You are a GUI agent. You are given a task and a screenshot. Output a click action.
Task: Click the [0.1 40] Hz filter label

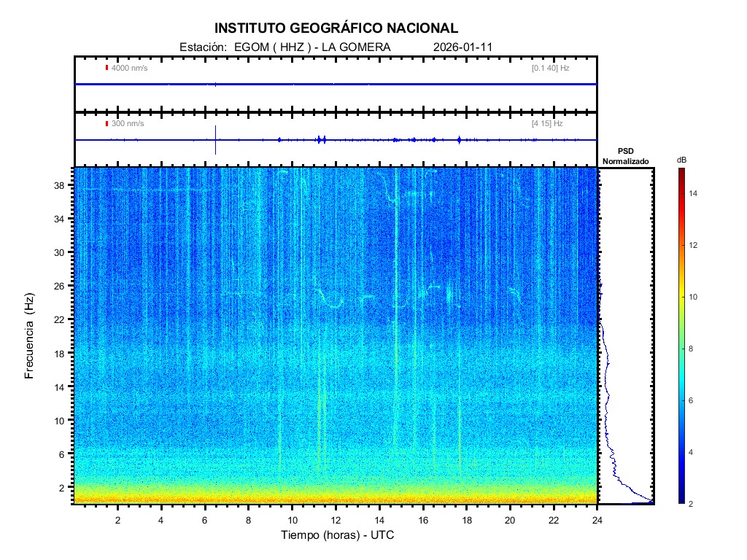(x=550, y=68)
